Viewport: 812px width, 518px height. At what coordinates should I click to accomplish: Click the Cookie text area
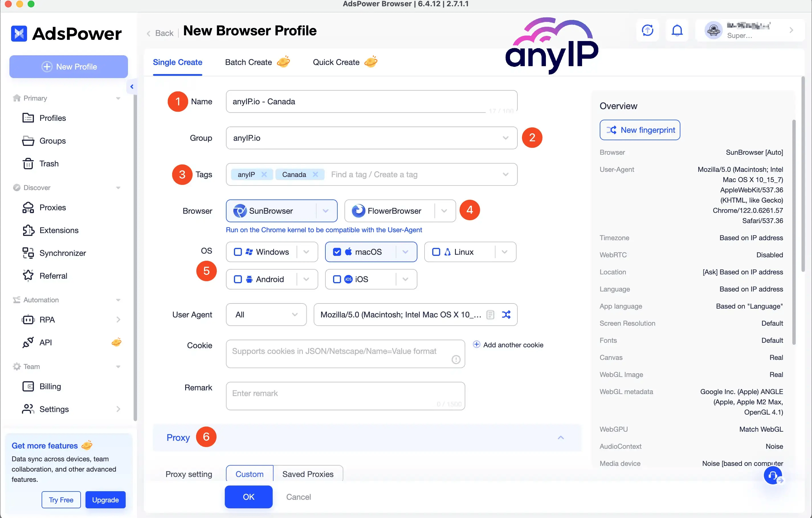tap(345, 354)
